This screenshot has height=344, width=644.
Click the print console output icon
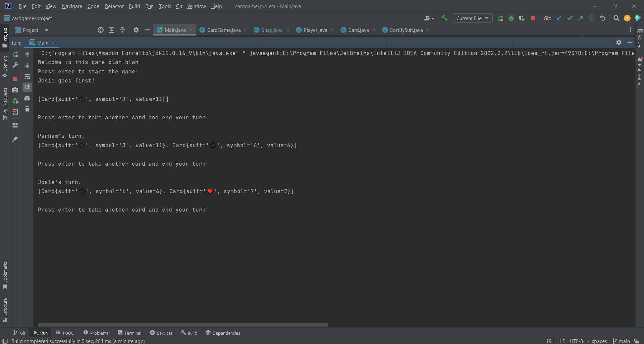[27, 98]
